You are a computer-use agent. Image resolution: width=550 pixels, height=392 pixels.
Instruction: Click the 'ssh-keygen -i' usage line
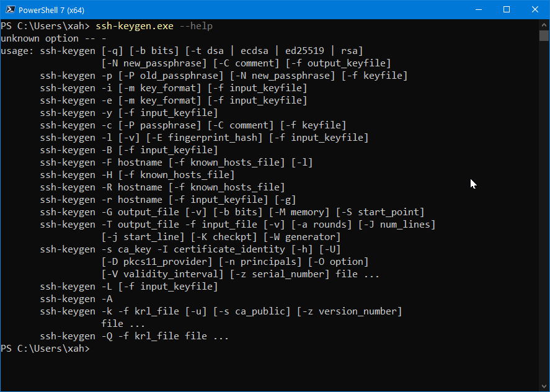[x=173, y=88]
